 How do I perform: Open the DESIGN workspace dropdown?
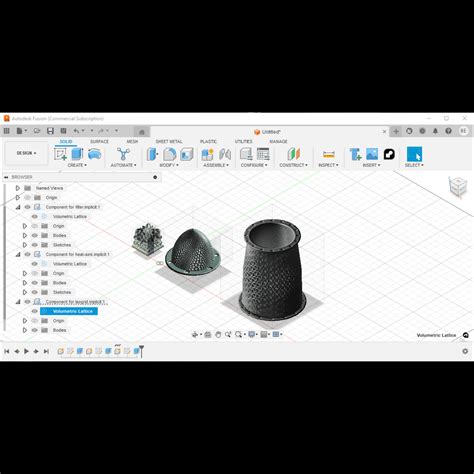click(x=26, y=153)
